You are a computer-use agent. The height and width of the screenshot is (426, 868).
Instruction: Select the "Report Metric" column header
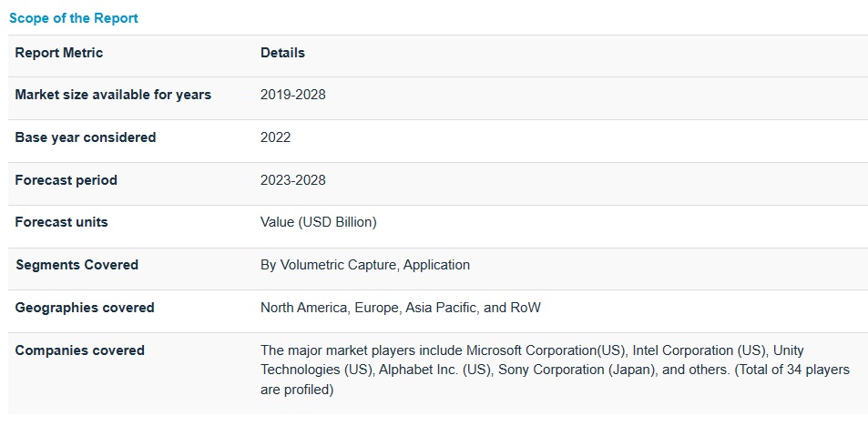tap(59, 53)
